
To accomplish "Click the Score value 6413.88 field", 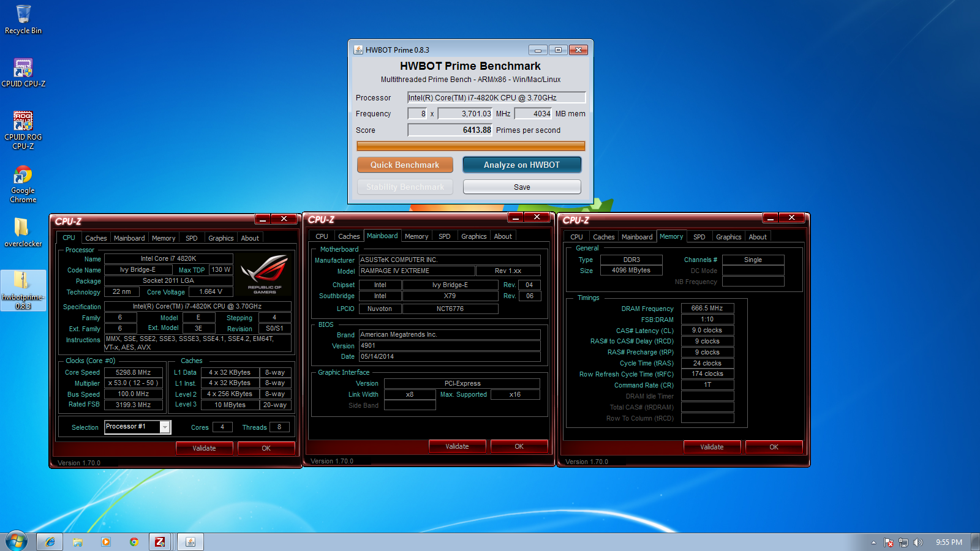I will pos(450,130).
